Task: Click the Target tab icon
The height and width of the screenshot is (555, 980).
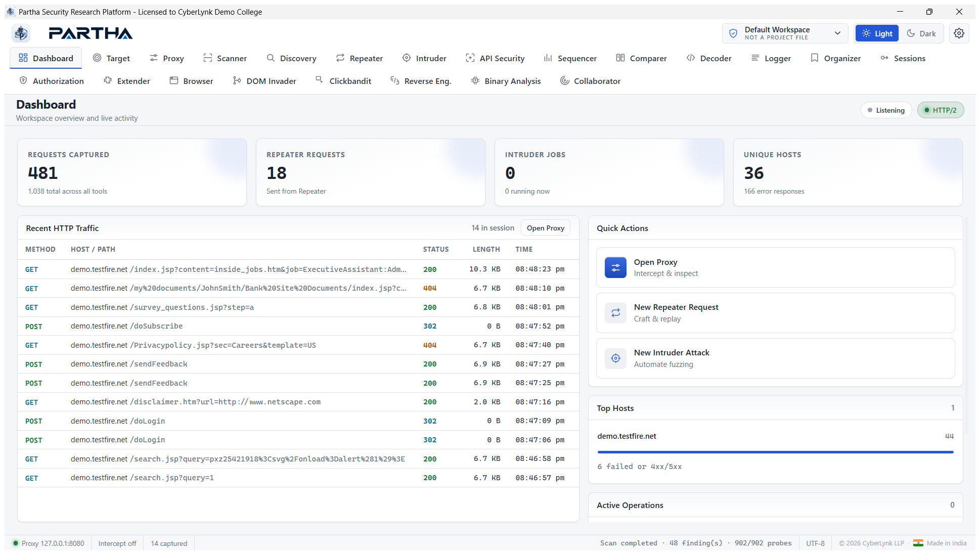Action: [x=97, y=58]
